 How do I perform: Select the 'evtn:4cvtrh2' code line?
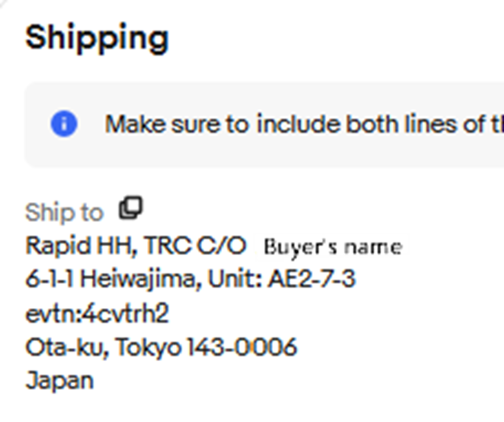[x=97, y=313]
